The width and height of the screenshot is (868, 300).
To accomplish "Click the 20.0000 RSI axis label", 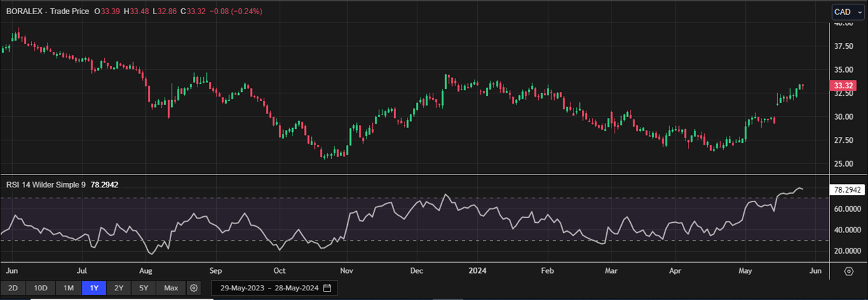I will (846, 250).
